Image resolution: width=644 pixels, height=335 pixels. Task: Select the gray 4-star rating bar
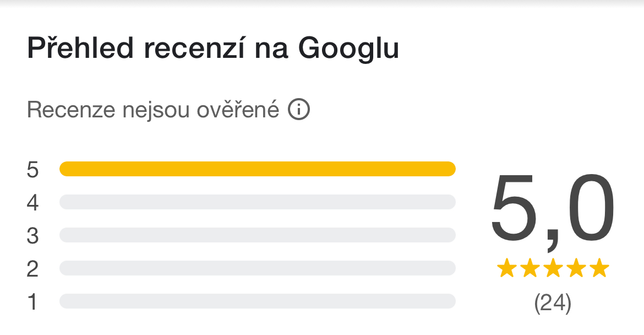257,202
